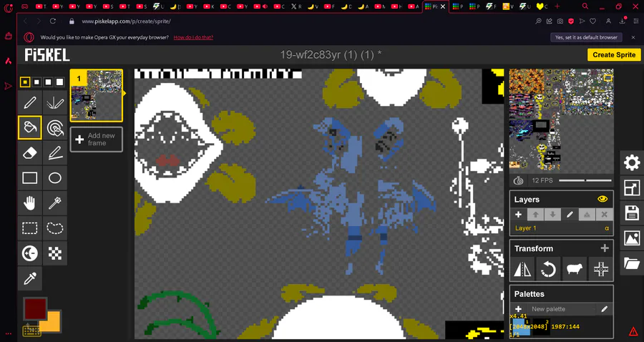The height and width of the screenshot is (342, 644).
Task: Open a new browser tab
Action: pyautogui.click(x=557, y=6)
